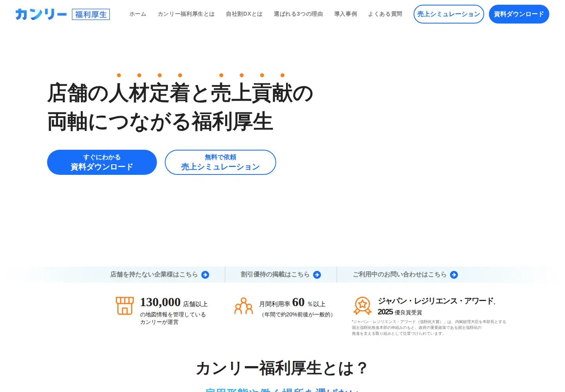Screen dimensions: 565x392
Task: Click the 月間利用率 60 %以上 text
Action: (292, 303)
